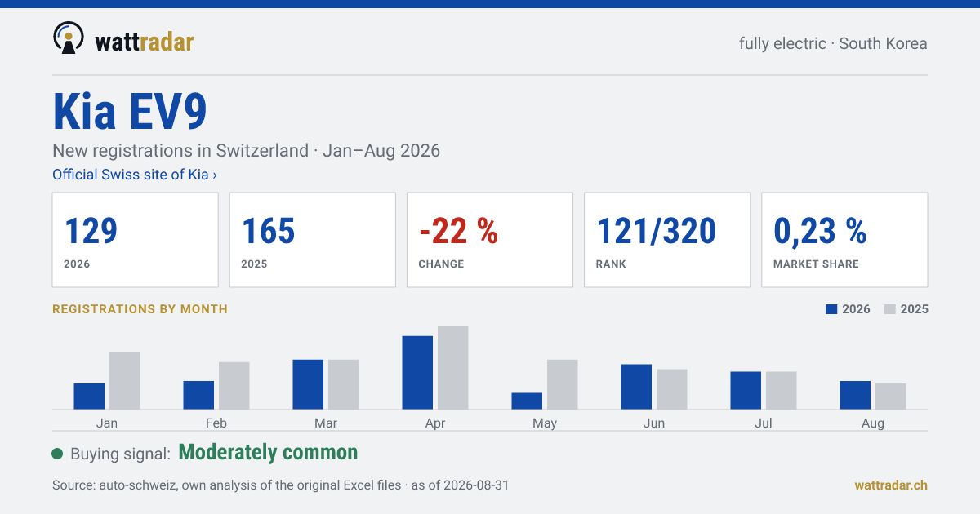The image size is (980, 514).
Task: Select the gray 2025 bar for August
Action: [891, 397]
